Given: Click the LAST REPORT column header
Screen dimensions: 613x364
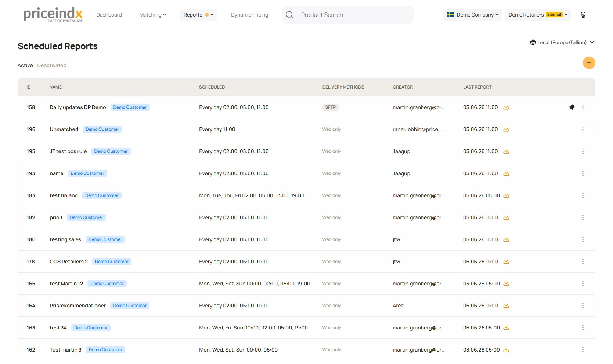Looking at the screenshot, I should click(477, 87).
